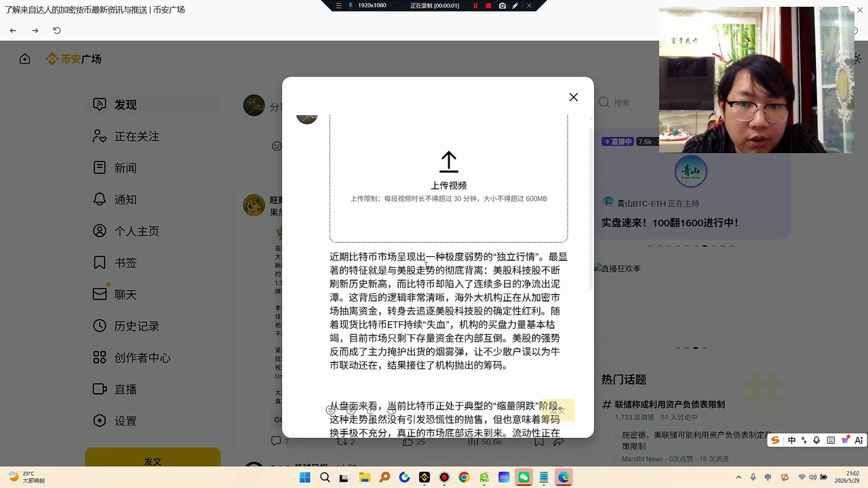This screenshot has width=868, height=488.
Task: Open File Explorer from taskbar
Action: coord(364,477)
